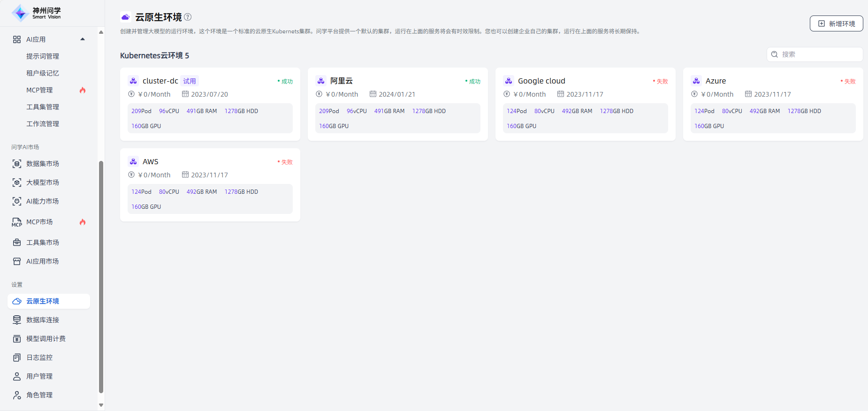Click the AI应用 grid icon
The height and width of the screenshot is (411, 868).
pyautogui.click(x=17, y=39)
